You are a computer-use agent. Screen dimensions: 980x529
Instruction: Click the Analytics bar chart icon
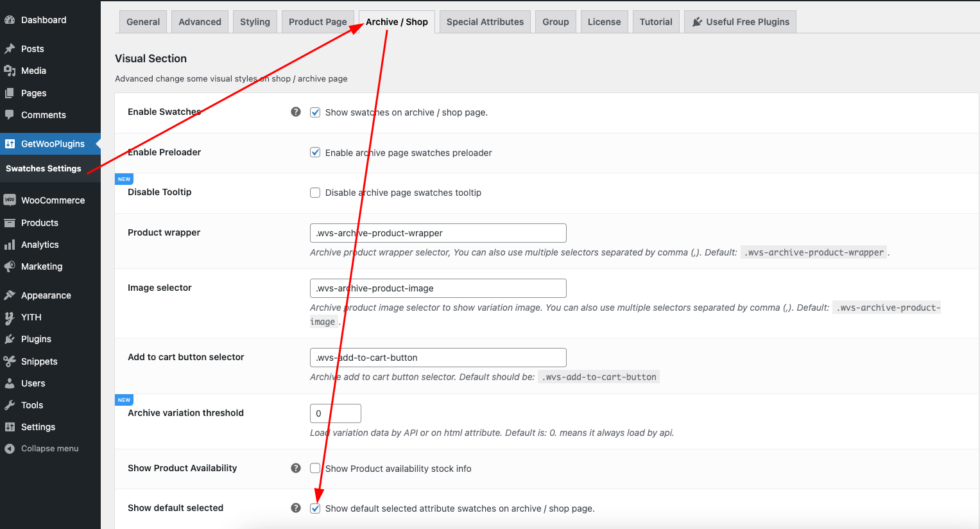tap(10, 245)
